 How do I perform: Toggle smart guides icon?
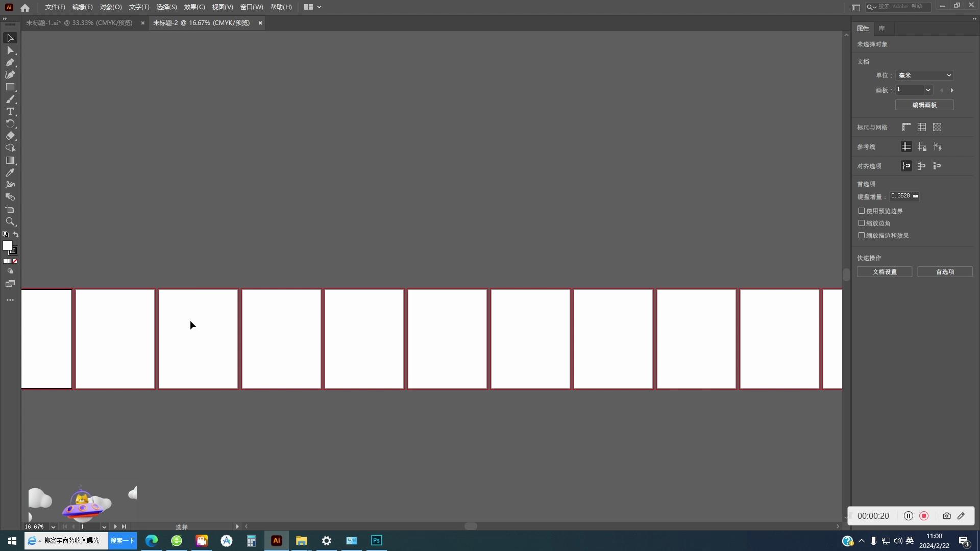pos(937,147)
